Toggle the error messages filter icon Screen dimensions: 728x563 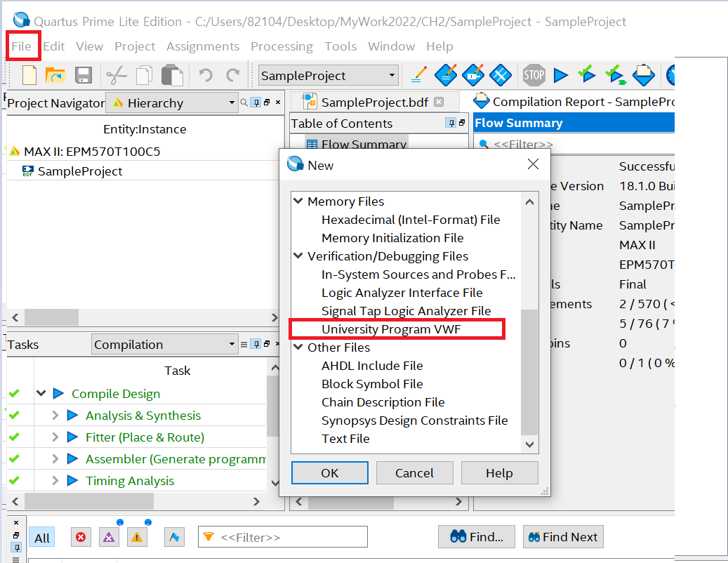click(x=81, y=538)
